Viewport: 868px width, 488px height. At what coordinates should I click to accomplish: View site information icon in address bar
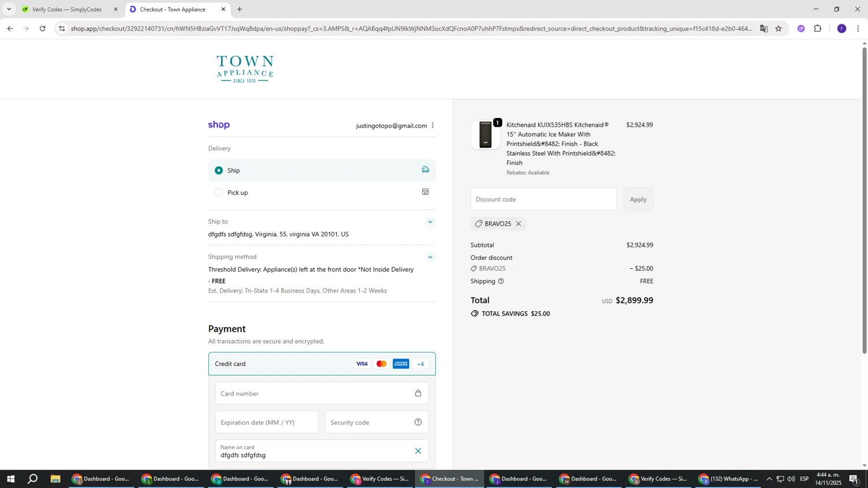click(62, 28)
